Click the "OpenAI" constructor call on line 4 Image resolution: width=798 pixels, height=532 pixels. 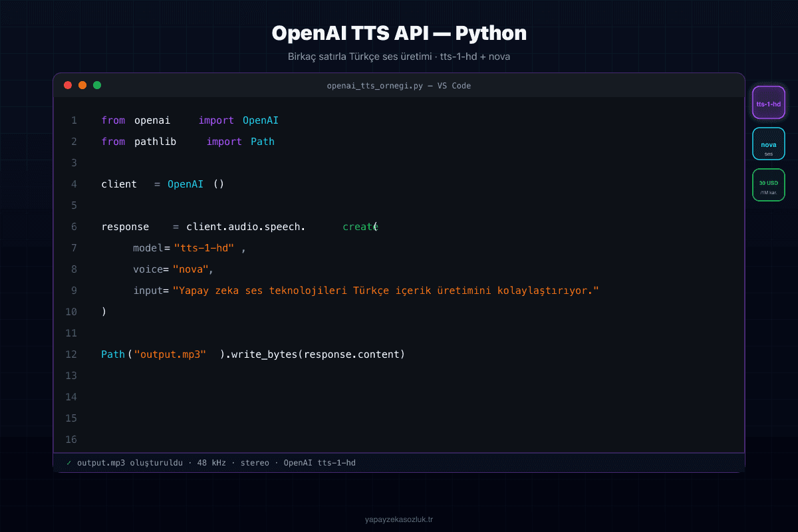tap(186, 184)
